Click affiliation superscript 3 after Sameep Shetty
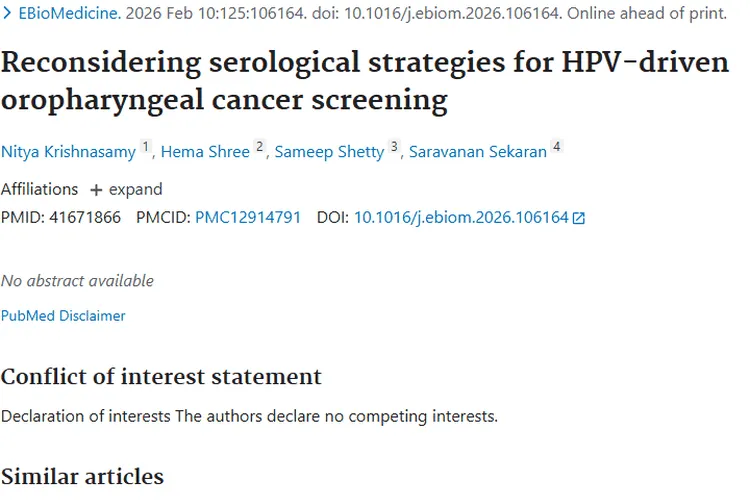The width and height of the screenshot is (750, 500). click(x=394, y=148)
